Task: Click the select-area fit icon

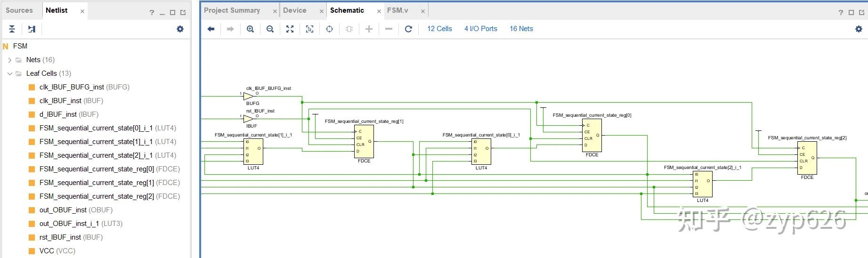Action: (x=309, y=29)
